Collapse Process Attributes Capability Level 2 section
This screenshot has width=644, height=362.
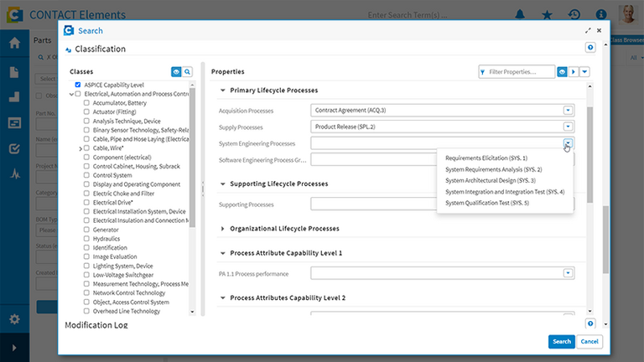pos(222,298)
